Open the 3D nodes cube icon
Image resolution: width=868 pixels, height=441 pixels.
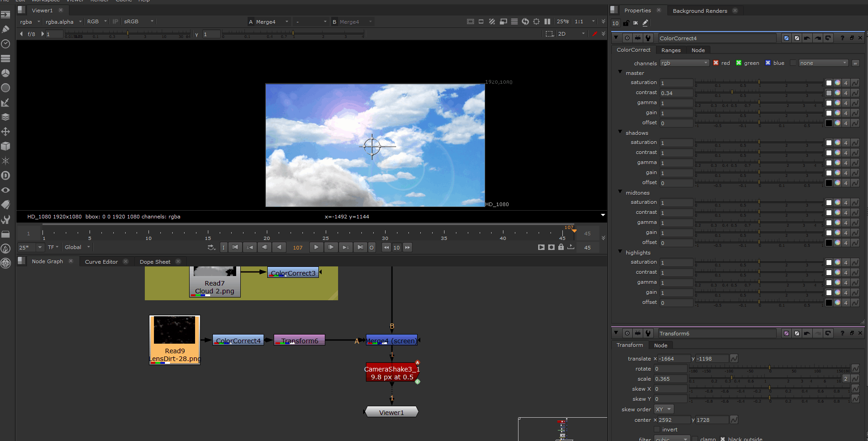click(x=5, y=146)
